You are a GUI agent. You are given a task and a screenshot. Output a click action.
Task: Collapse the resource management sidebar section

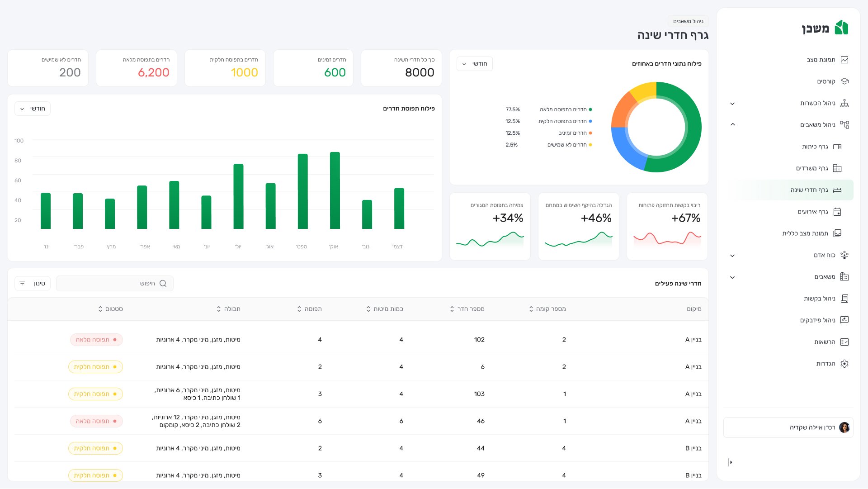click(733, 125)
